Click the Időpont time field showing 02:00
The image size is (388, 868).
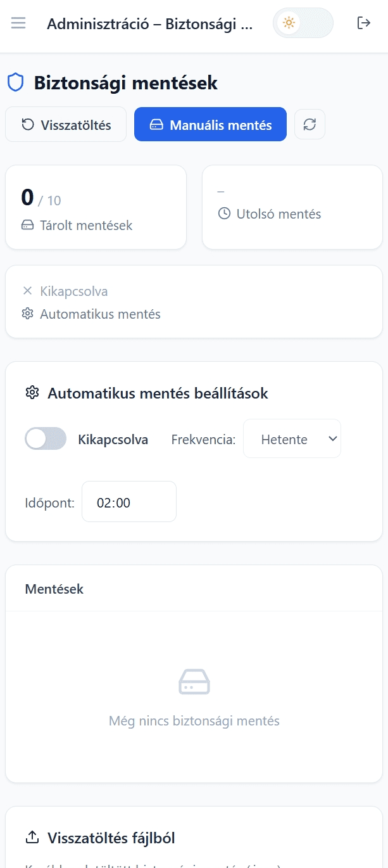point(128,501)
